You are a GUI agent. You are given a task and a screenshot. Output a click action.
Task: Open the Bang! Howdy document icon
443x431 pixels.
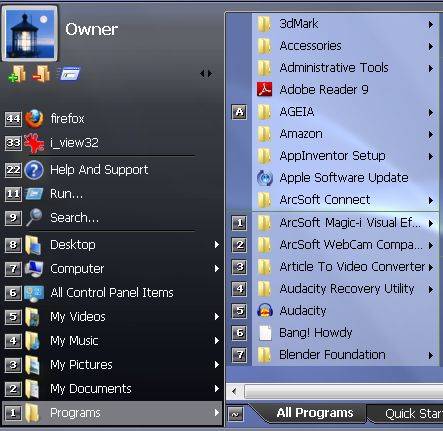265,332
